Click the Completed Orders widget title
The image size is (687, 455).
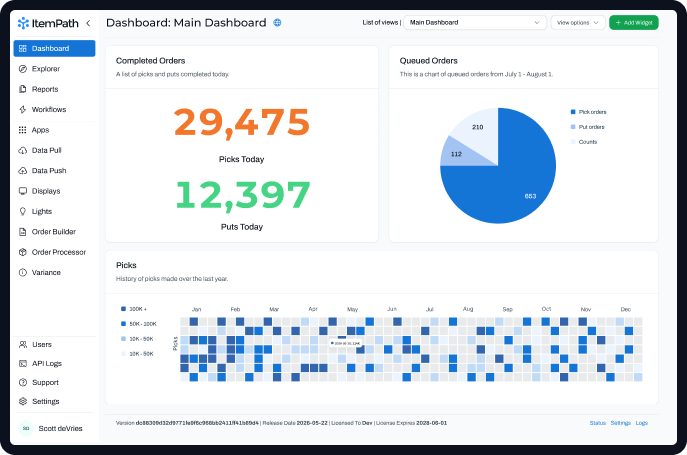150,60
